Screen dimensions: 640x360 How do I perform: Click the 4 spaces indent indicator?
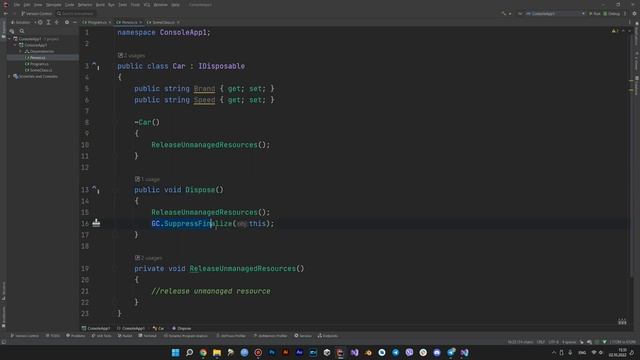pyautogui.click(x=569, y=342)
